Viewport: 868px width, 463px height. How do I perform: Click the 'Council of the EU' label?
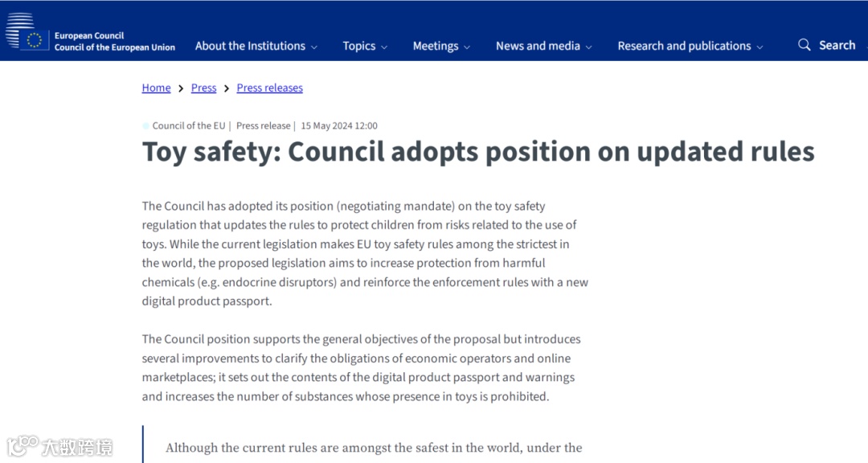coord(189,125)
